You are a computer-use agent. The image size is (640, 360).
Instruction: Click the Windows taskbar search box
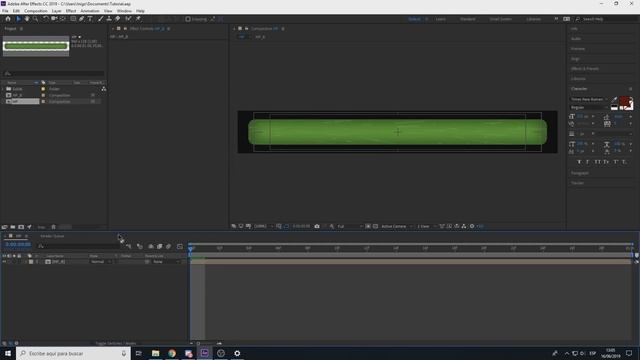click(x=74, y=353)
